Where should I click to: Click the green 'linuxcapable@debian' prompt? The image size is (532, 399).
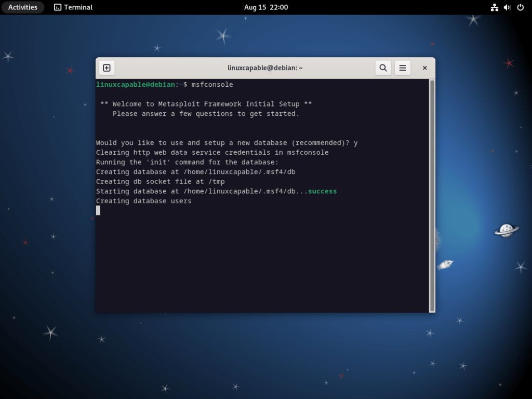(x=136, y=85)
